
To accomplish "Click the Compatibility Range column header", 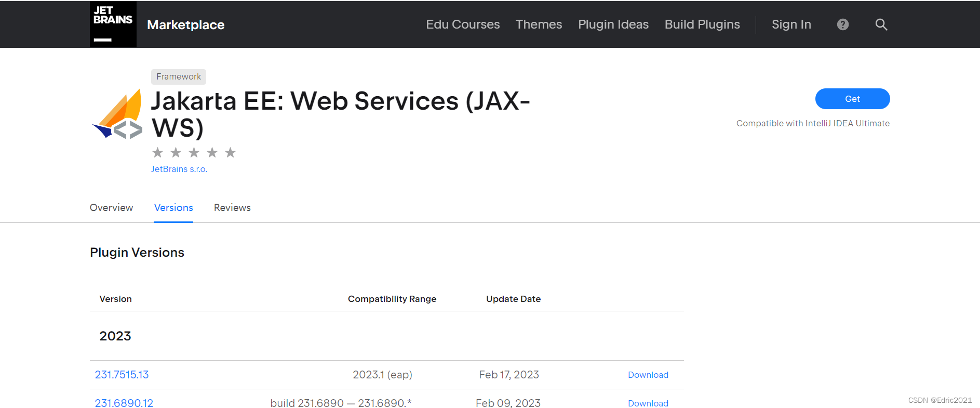I will (x=392, y=299).
